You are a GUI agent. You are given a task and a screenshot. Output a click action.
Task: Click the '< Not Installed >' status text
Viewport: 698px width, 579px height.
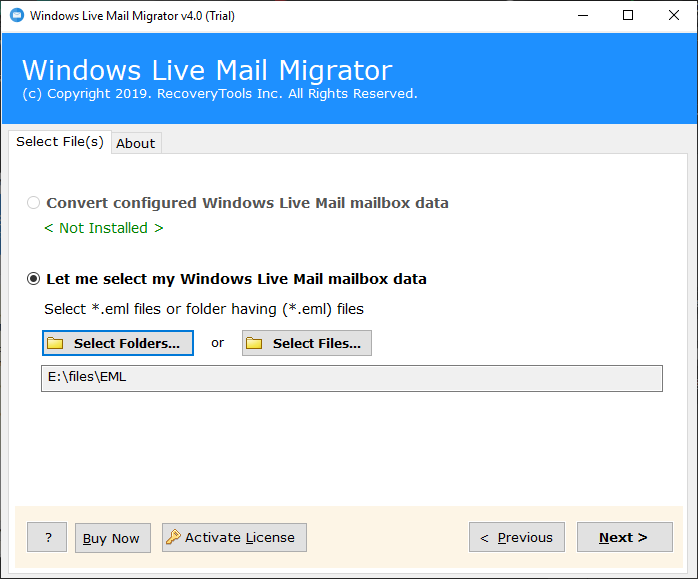point(104,228)
